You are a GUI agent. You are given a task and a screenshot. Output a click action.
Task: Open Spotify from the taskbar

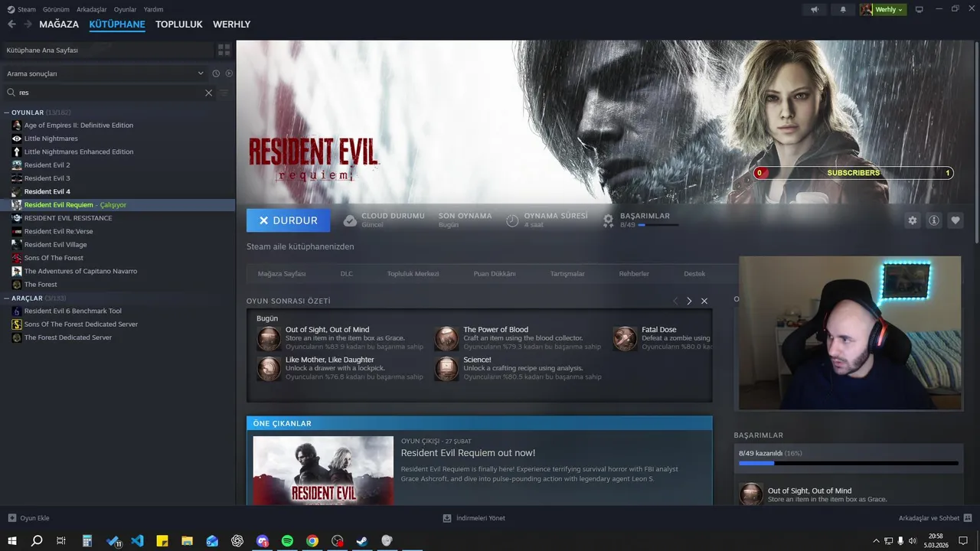pyautogui.click(x=287, y=540)
